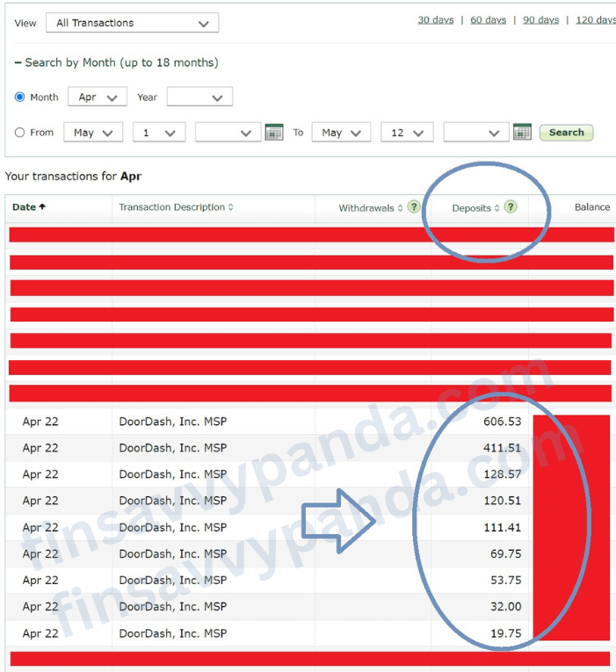Open the To day 12 dropdown

pos(407,133)
